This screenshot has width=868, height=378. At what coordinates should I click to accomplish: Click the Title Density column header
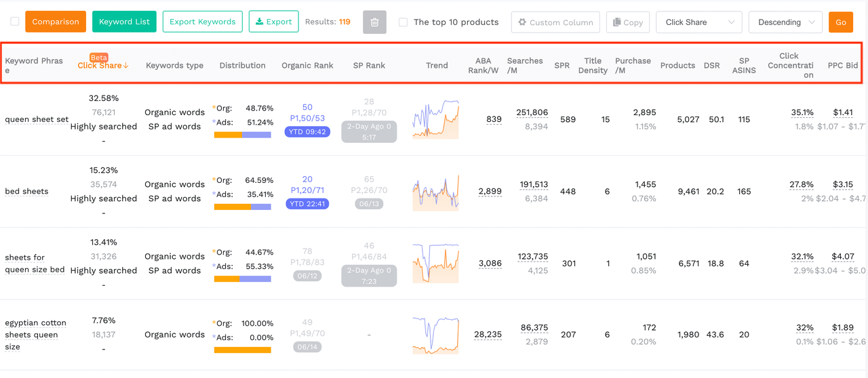pyautogui.click(x=593, y=66)
